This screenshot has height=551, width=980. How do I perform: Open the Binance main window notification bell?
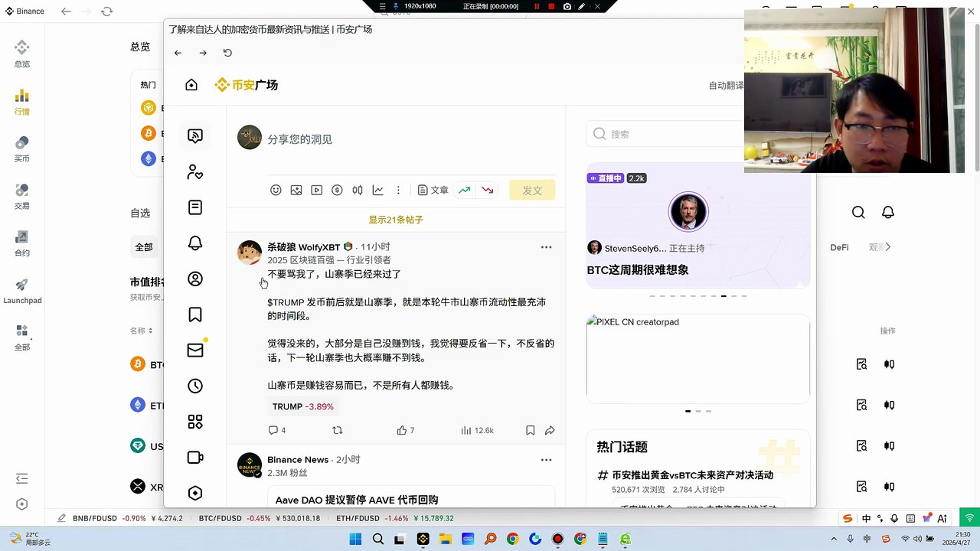point(887,212)
